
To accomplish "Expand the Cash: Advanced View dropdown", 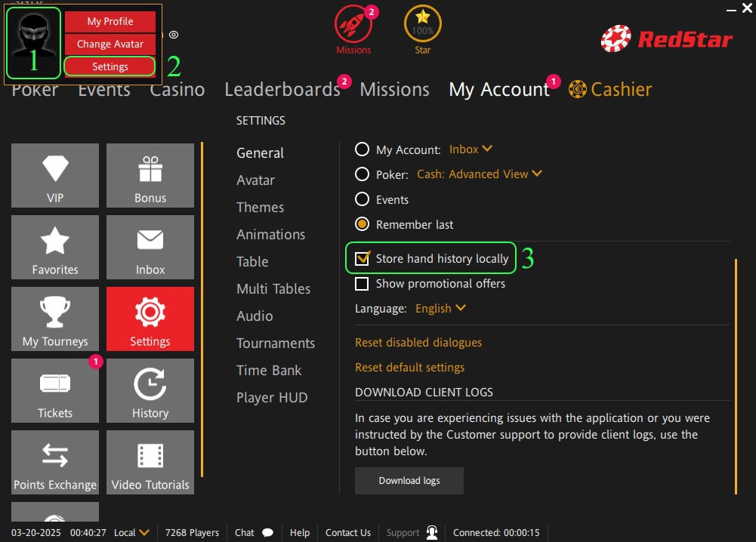I will tap(480, 174).
